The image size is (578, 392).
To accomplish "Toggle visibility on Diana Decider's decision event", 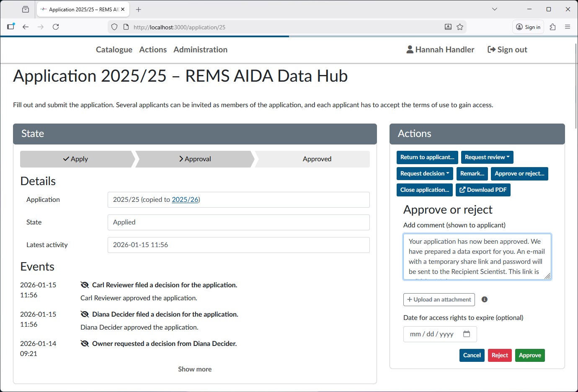I will click(85, 314).
